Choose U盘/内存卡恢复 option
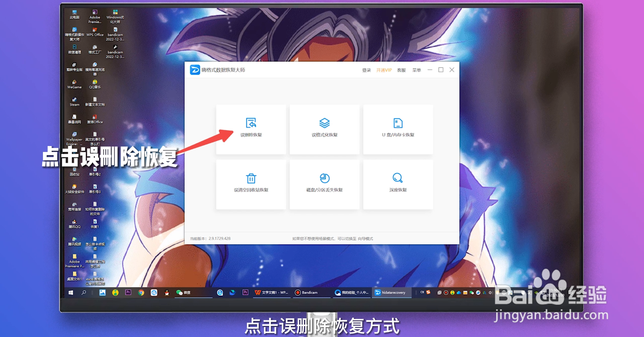 (x=398, y=129)
